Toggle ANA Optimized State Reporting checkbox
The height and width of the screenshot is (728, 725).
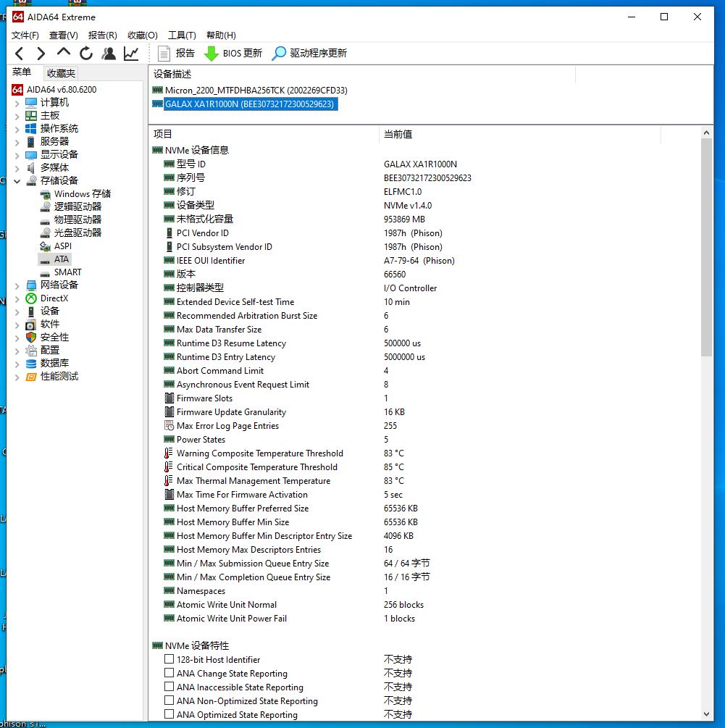pos(169,714)
